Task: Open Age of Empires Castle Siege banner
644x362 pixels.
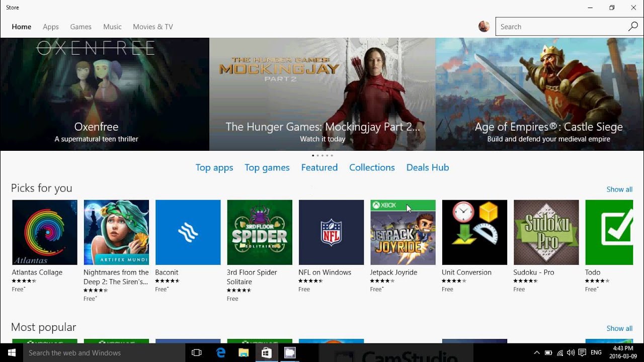Action: tap(540, 94)
